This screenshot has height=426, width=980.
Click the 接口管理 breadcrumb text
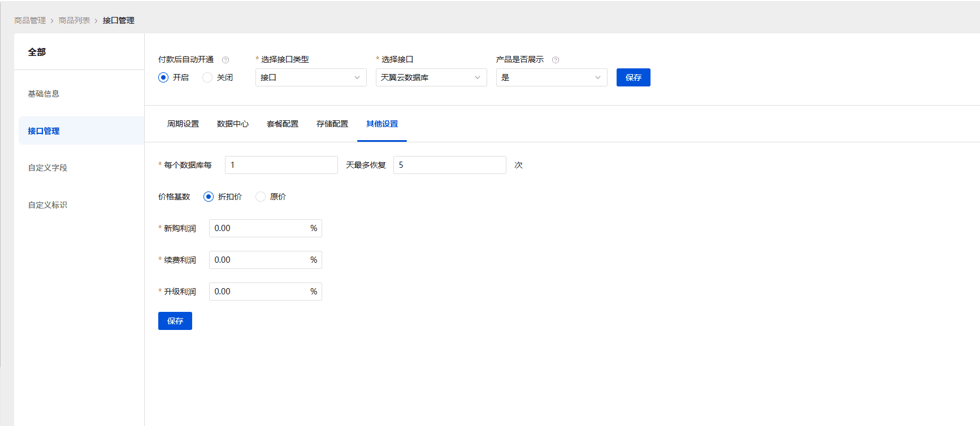(x=119, y=20)
